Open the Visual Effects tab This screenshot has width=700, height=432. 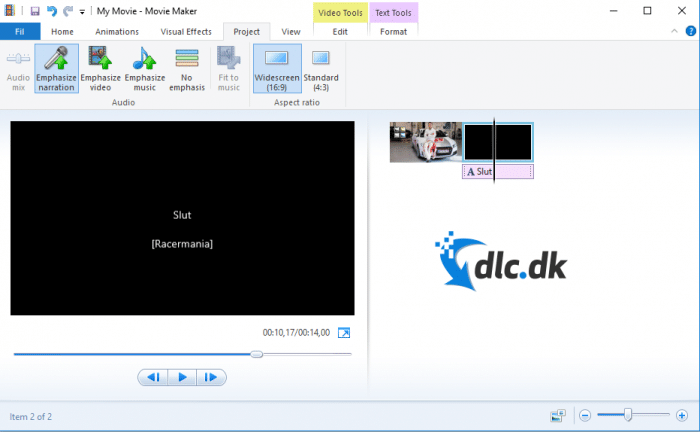[186, 32]
